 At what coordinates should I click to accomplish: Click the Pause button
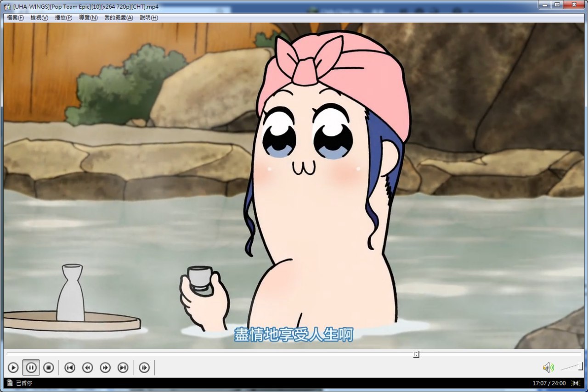(31, 368)
